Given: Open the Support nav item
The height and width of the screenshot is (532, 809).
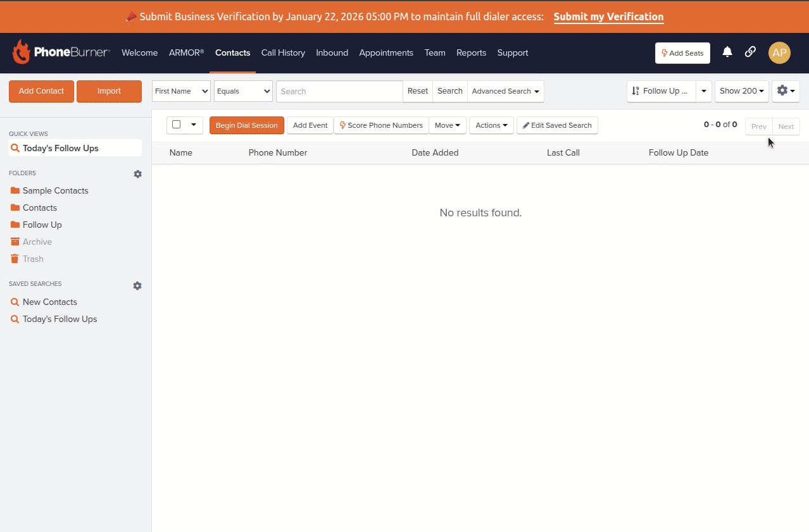Looking at the screenshot, I should (513, 53).
